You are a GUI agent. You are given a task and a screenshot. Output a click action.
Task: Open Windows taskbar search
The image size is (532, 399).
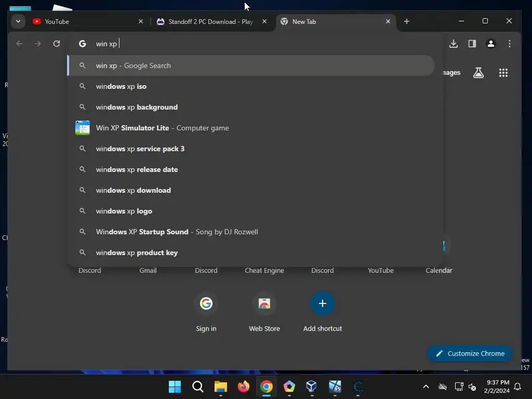(197, 387)
